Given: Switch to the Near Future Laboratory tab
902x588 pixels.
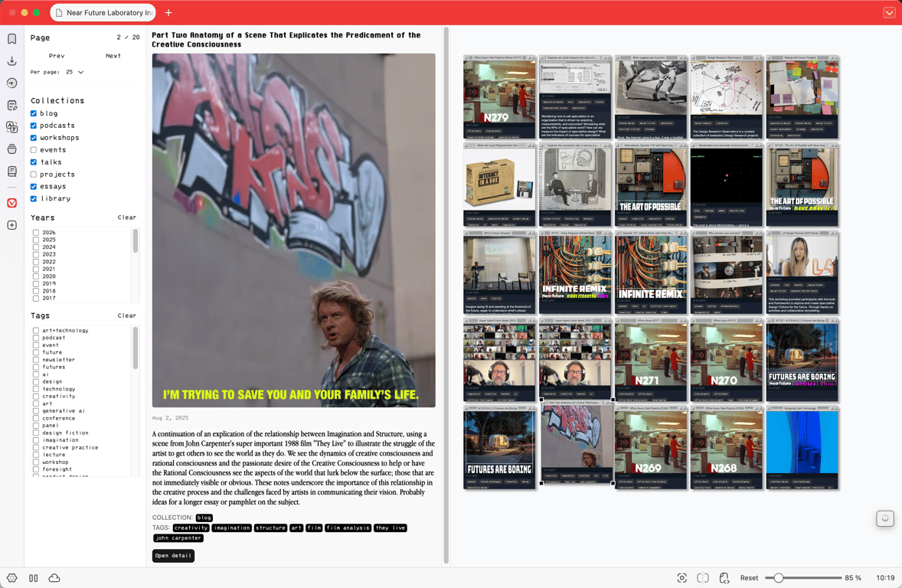Looking at the screenshot, I should click(103, 13).
